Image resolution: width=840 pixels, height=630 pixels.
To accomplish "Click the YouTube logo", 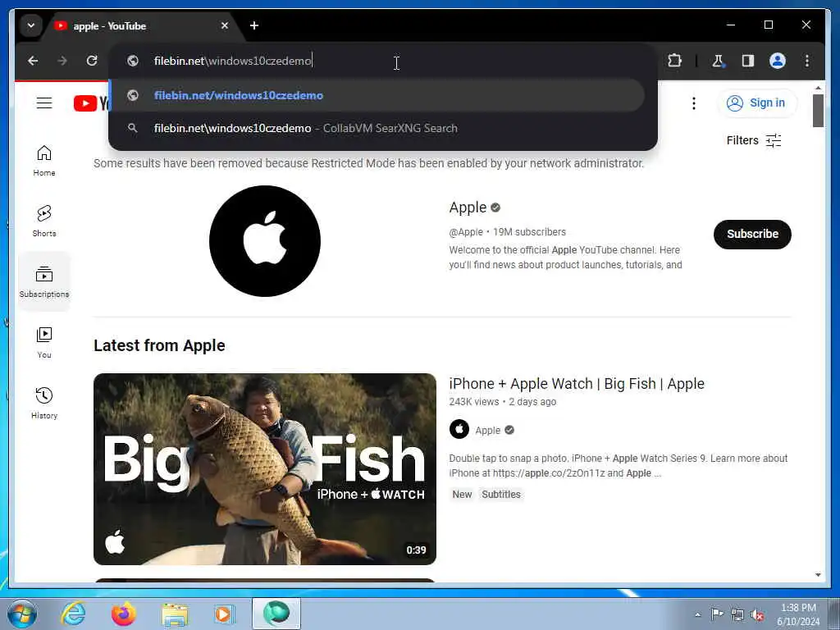I will [92, 103].
